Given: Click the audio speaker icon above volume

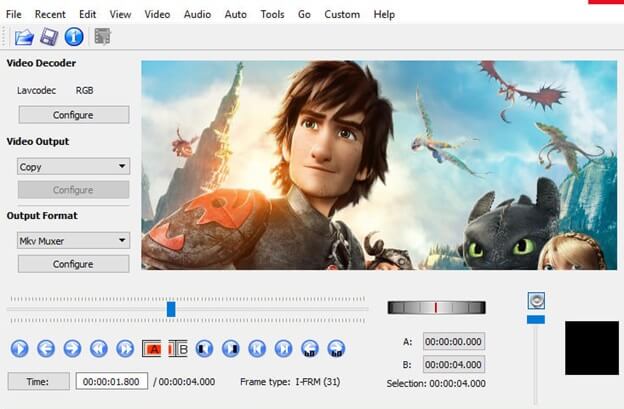Looking at the screenshot, I should 536,300.
